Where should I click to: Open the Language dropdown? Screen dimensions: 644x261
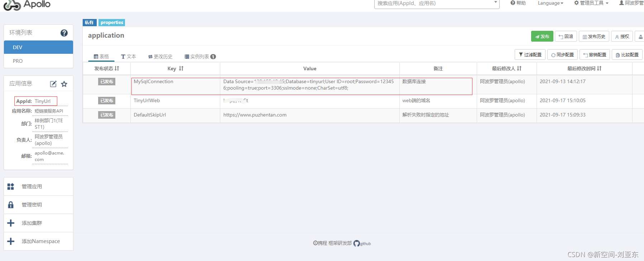(x=551, y=3)
